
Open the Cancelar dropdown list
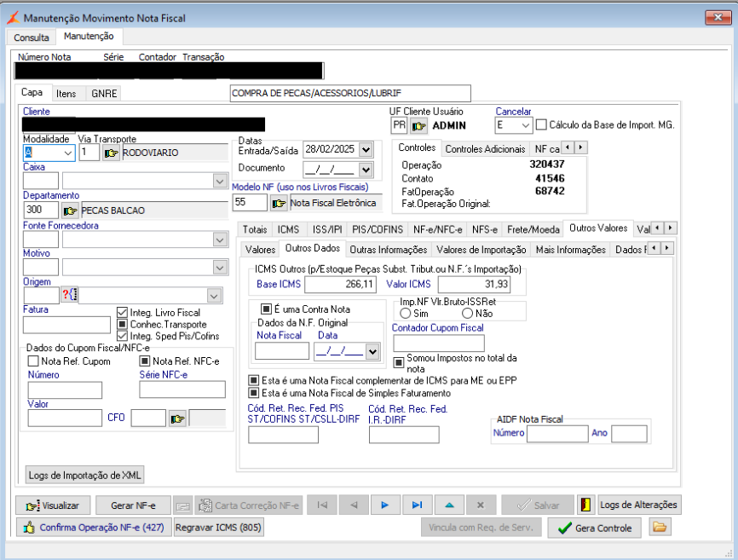tap(525, 126)
